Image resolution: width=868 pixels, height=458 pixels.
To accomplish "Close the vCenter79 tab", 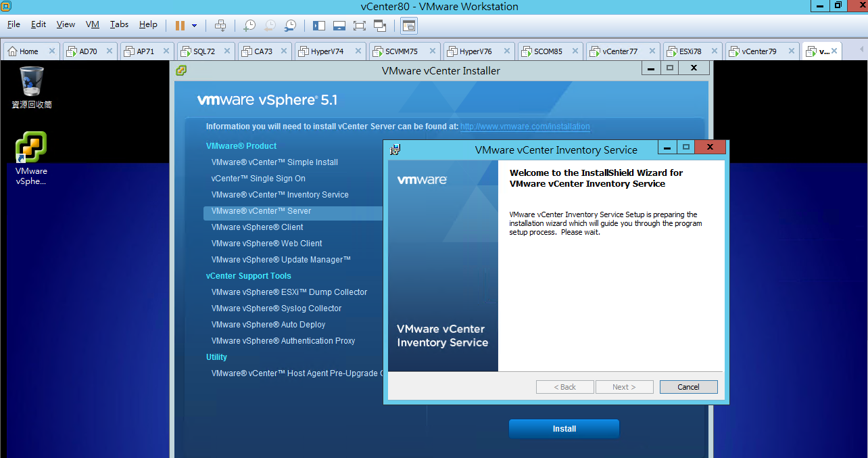I will (x=792, y=51).
